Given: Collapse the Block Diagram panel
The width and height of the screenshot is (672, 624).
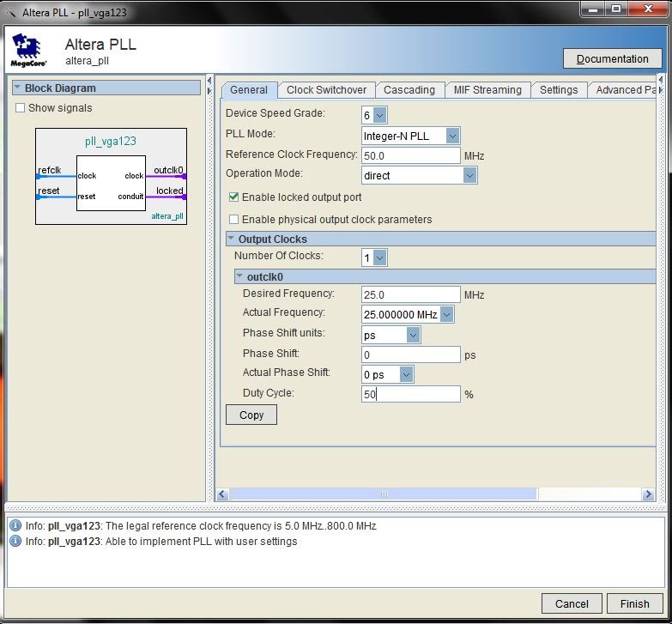Looking at the screenshot, I should click(17, 87).
